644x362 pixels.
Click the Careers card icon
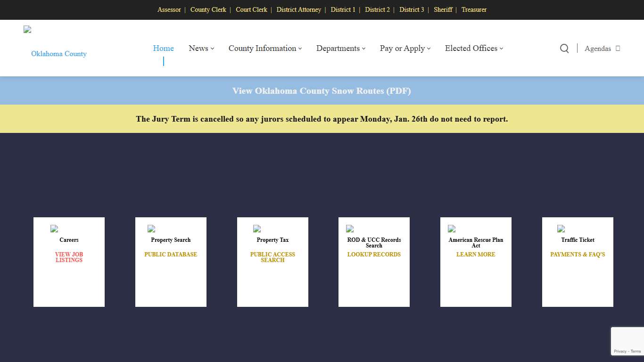tap(54, 229)
